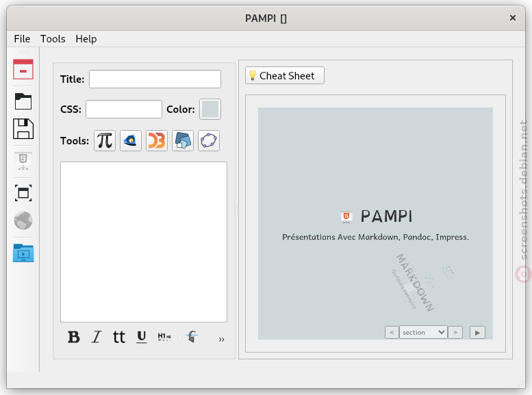The height and width of the screenshot is (395, 532).
Task: Launch the blue hat tool button
Action: pos(131,140)
